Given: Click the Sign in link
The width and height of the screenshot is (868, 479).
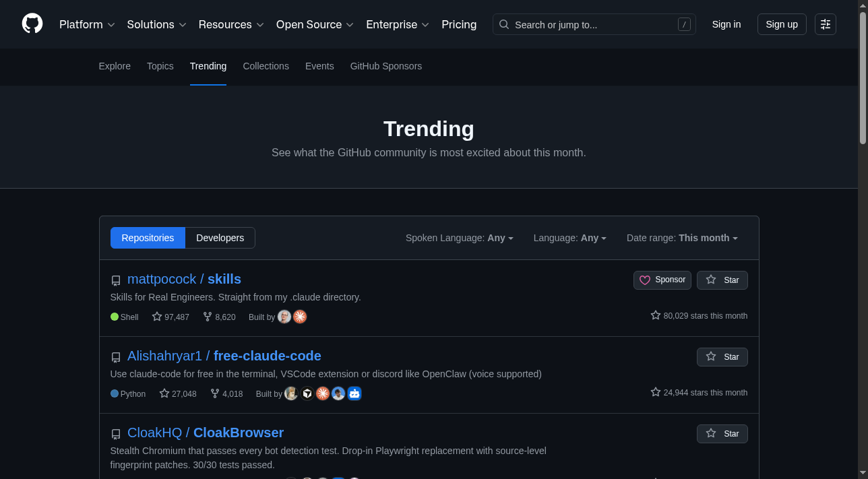Looking at the screenshot, I should click(726, 24).
